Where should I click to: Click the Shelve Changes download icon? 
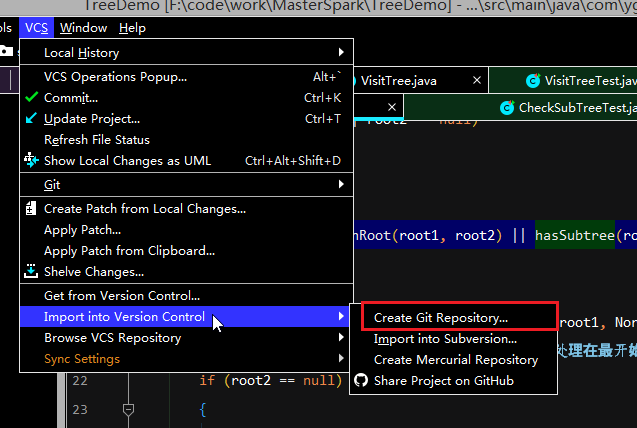point(31,271)
